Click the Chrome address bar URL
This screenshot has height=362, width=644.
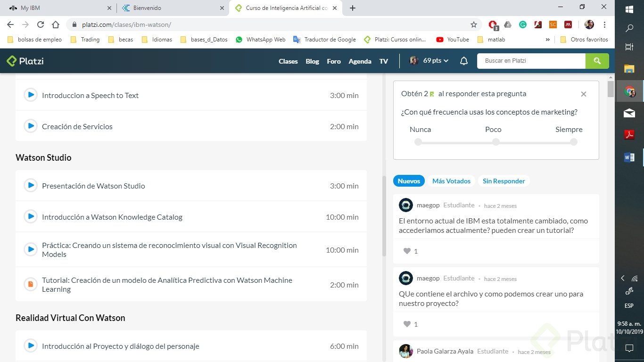point(126,25)
